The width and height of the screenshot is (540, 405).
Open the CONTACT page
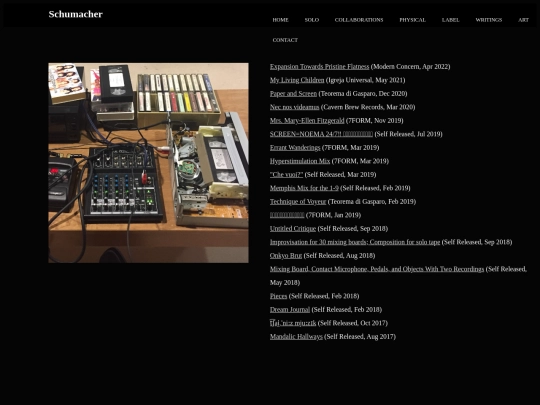pyautogui.click(x=285, y=40)
